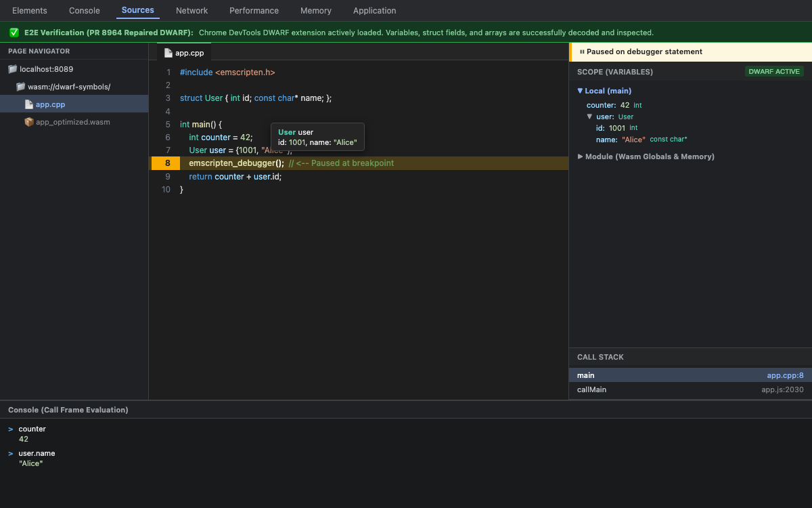The height and width of the screenshot is (508, 812).
Task: Select the main call stack frame
Action: (x=690, y=375)
